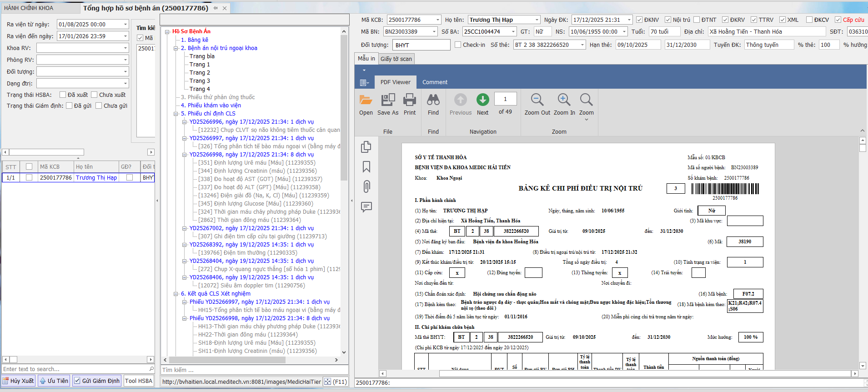
Task: Show attachments via the paperclip icon
Action: coord(366,186)
